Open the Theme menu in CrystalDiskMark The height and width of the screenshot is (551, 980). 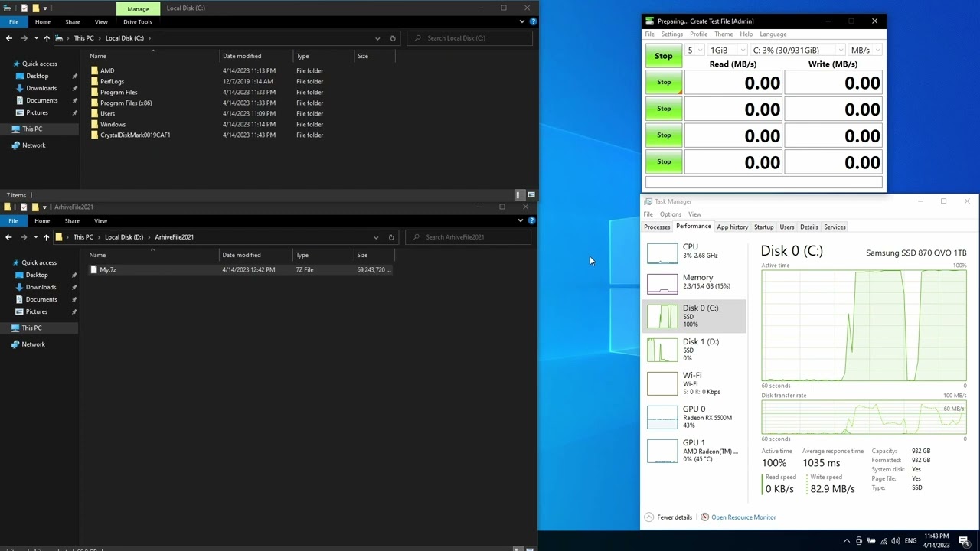(x=724, y=34)
